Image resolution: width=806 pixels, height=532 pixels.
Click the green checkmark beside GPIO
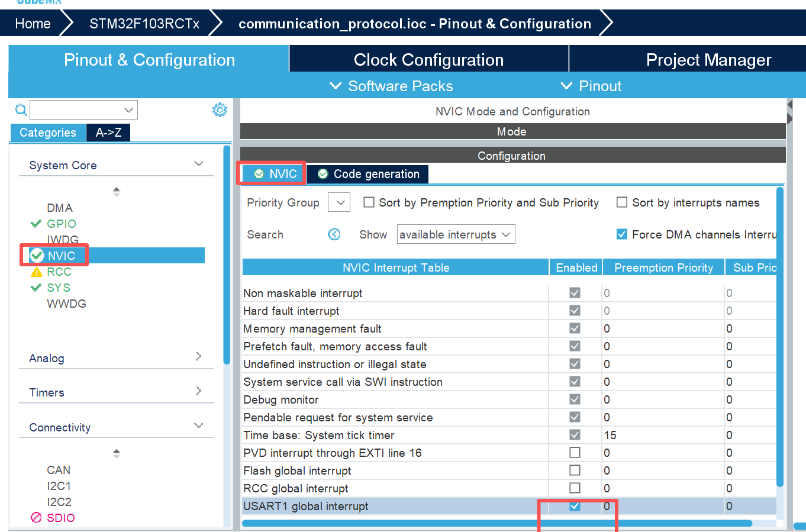[x=36, y=224]
